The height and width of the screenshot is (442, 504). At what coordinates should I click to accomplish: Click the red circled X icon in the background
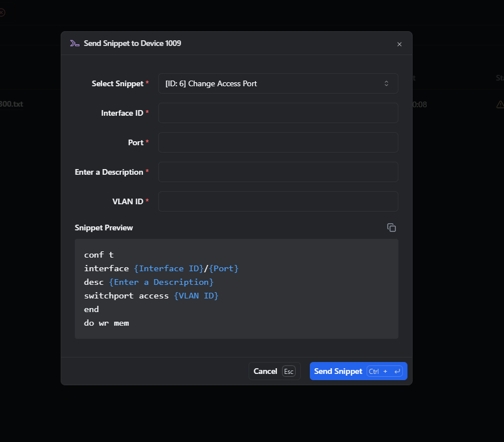[2, 12]
